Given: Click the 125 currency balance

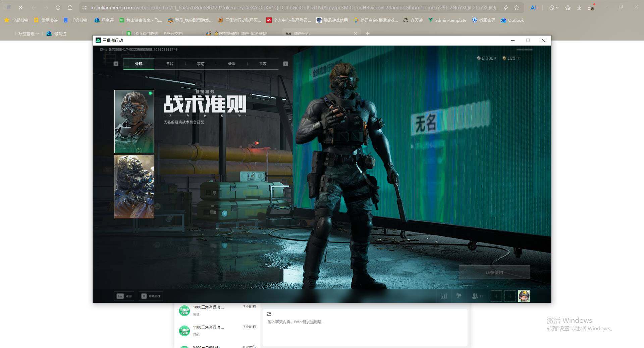Looking at the screenshot, I should (x=509, y=58).
